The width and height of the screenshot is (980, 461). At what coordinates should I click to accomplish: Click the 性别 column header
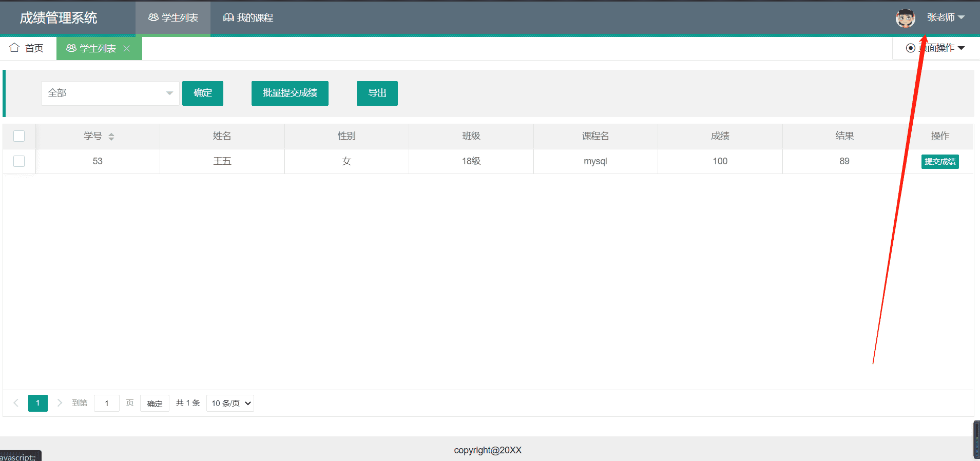pyautogui.click(x=347, y=136)
